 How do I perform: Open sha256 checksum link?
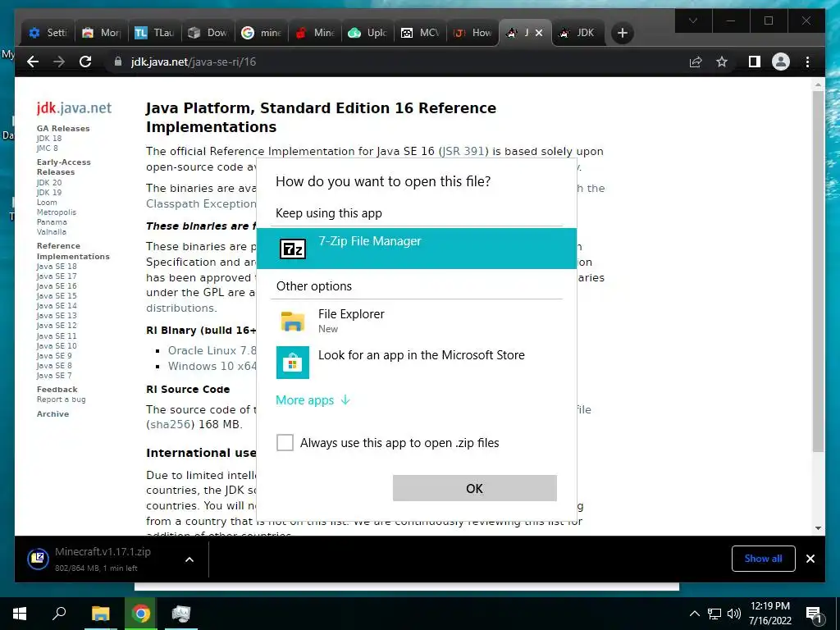(x=169, y=424)
